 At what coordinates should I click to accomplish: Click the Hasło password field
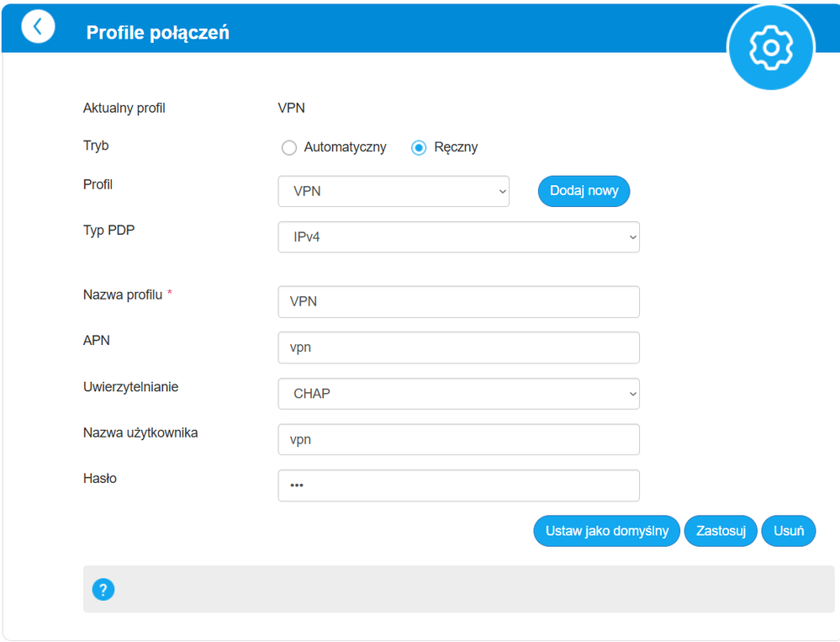(x=458, y=485)
